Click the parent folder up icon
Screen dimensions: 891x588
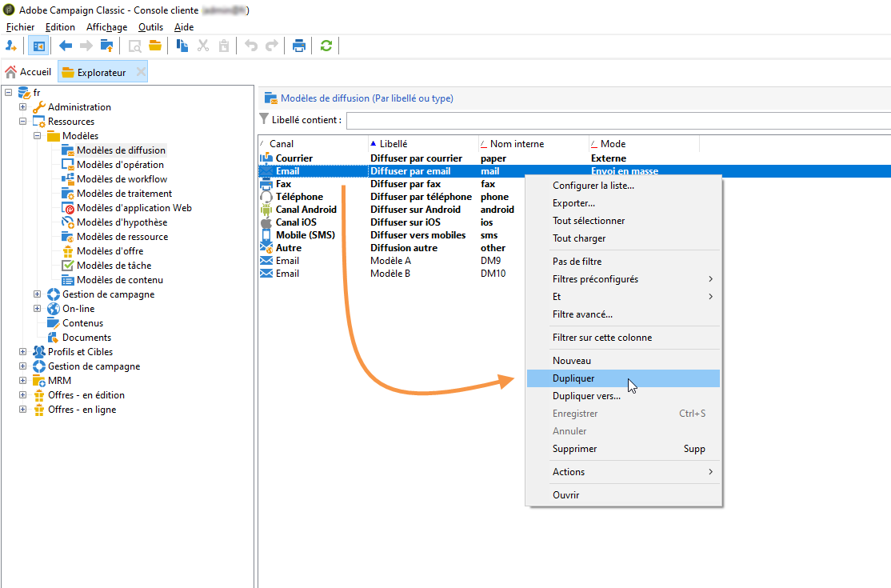(106, 46)
